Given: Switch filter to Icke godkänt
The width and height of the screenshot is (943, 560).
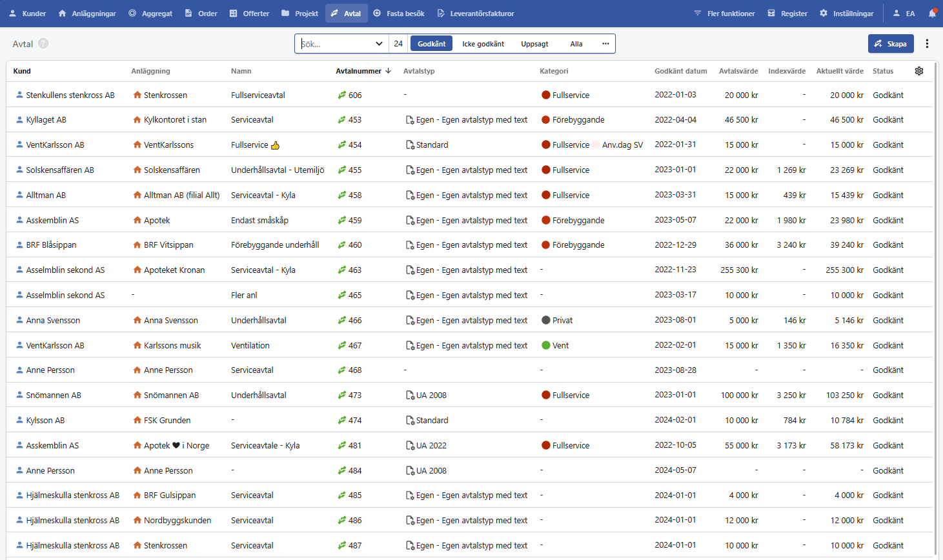Looking at the screenshot, I should (483, 44).
